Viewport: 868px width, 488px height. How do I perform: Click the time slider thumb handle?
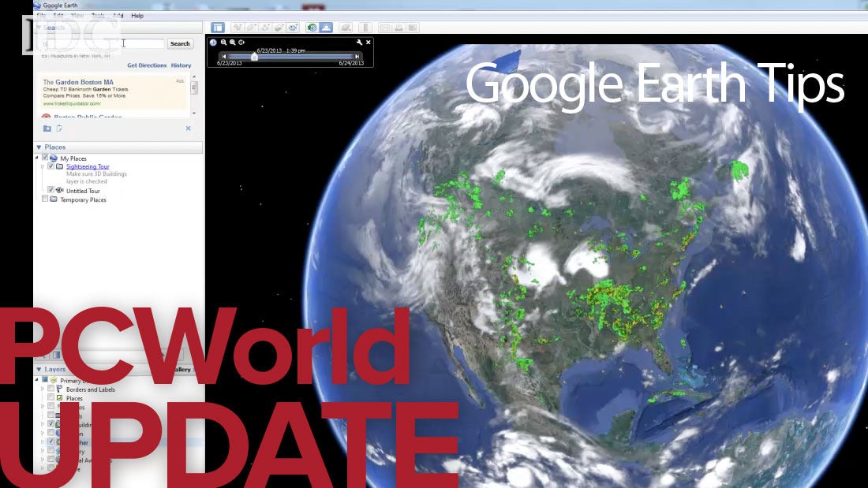point(255,57)
